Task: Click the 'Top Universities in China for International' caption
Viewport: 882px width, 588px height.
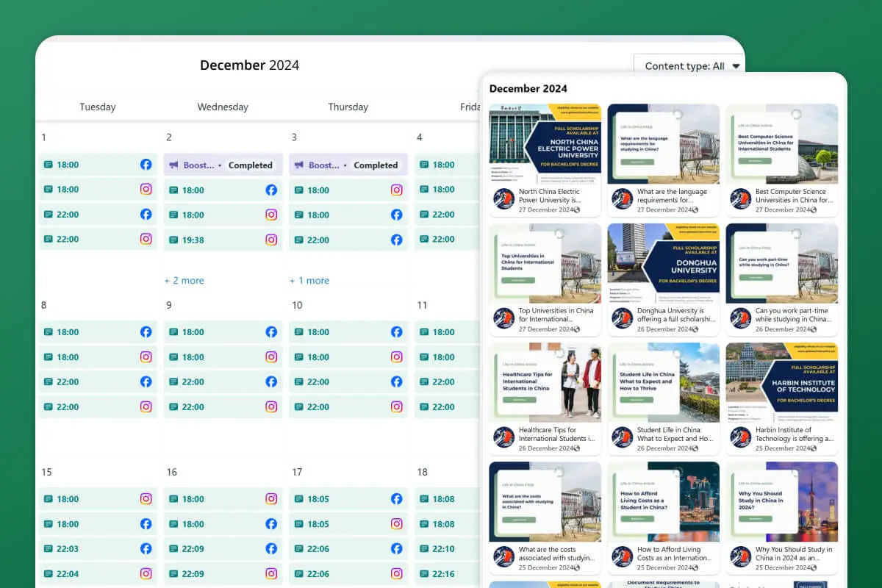Action: click(556, 315)
